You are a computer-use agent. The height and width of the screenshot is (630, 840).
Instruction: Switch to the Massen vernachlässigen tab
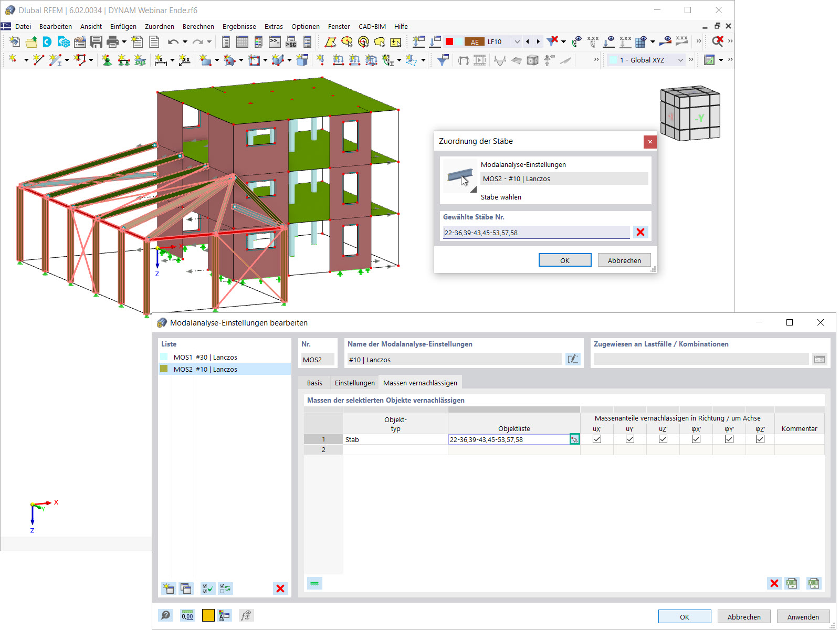(420, 383)
